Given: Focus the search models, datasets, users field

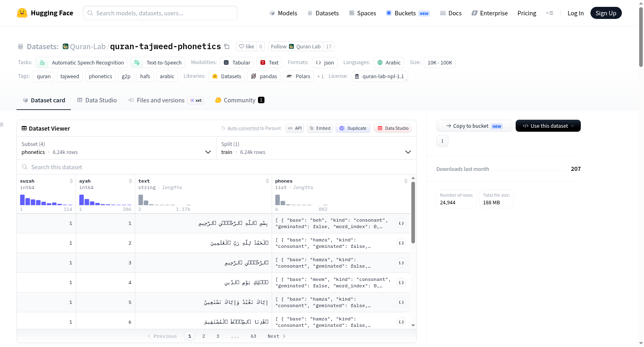Looking at the screenshot, I should 160,13.
